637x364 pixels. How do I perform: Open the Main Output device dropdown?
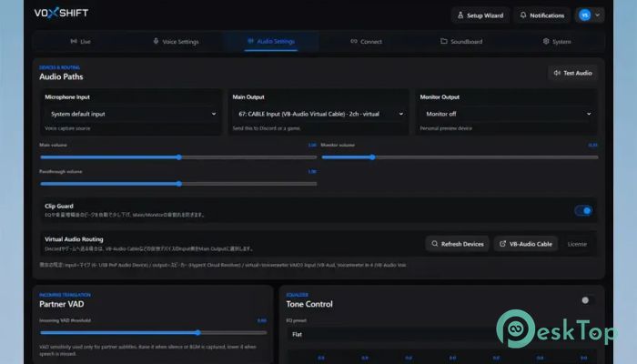pyautogui.click(x=318, y=114)
